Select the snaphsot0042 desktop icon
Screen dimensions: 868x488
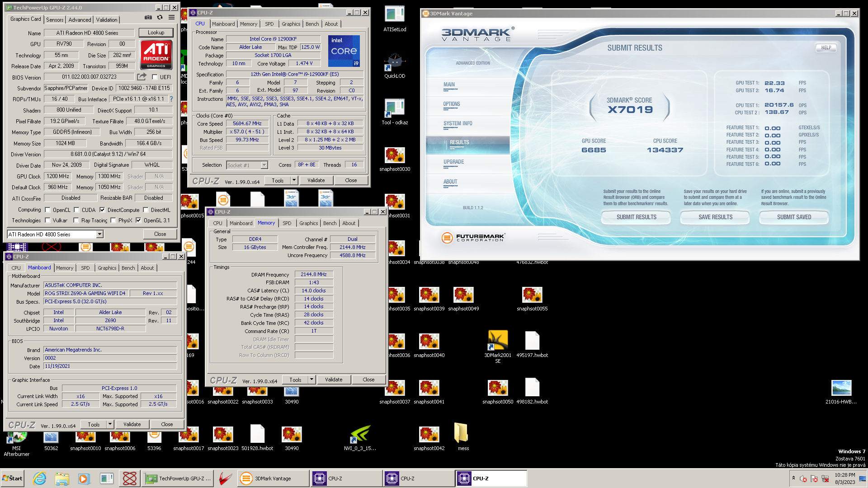pos(429,438)
